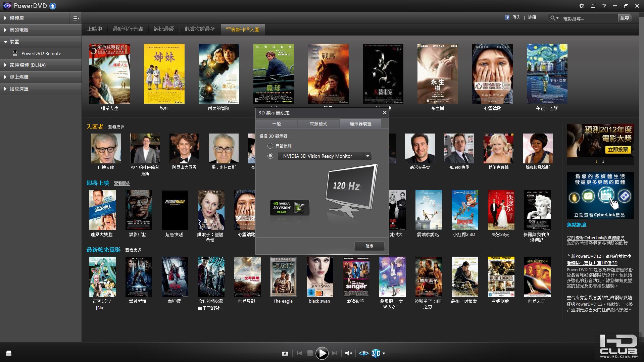Mute the volume speaker icon
Viewport: 644px width, 362px height.
349,353
